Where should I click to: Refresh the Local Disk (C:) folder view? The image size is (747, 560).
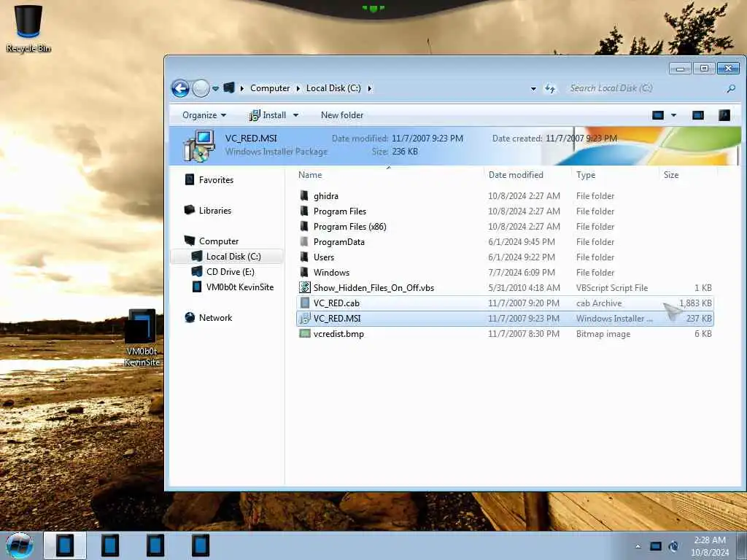(x=550, y=88)
